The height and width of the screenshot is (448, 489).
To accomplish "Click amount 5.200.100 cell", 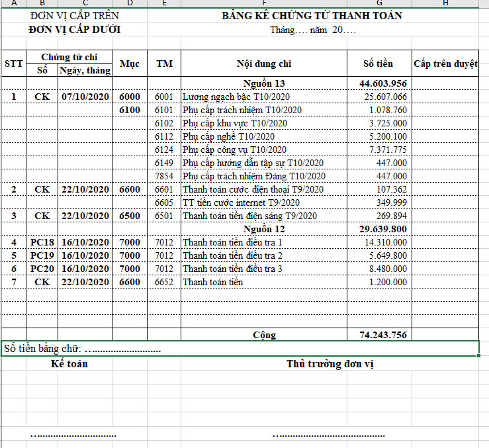I will tap(379, 136).
